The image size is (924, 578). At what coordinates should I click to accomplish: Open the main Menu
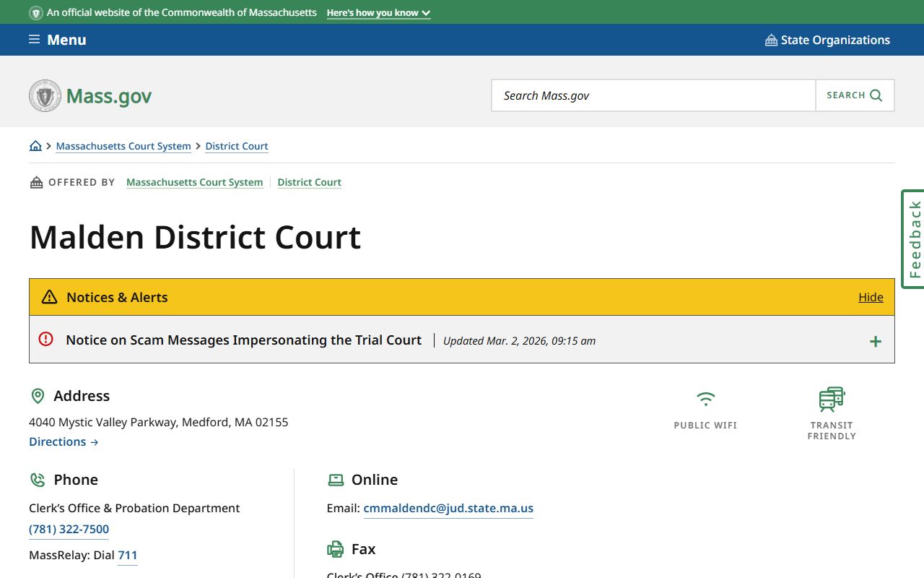pyautogui.click(x=66, y=40)
